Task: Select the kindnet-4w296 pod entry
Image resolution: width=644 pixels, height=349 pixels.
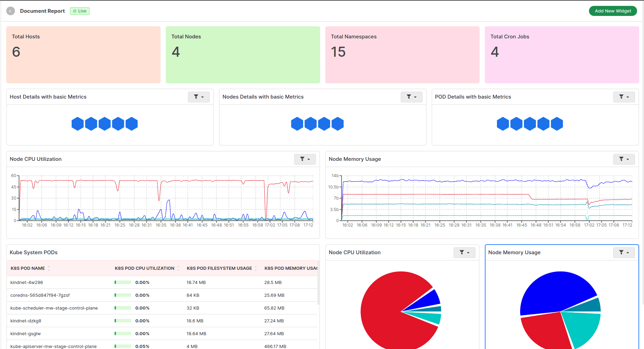Action: tap(27, 282)
